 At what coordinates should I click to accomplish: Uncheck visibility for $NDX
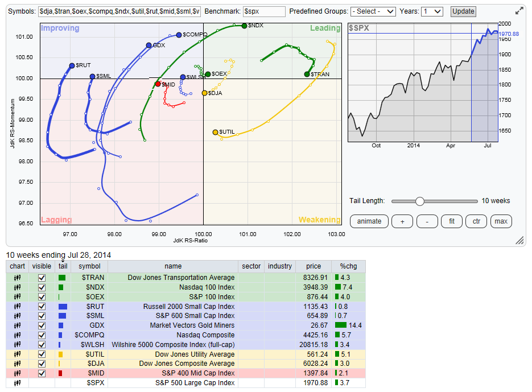42,287
